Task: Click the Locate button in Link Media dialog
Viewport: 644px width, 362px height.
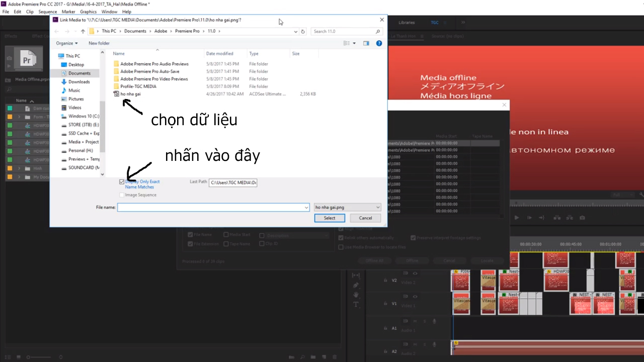Action: click(487, 260)
